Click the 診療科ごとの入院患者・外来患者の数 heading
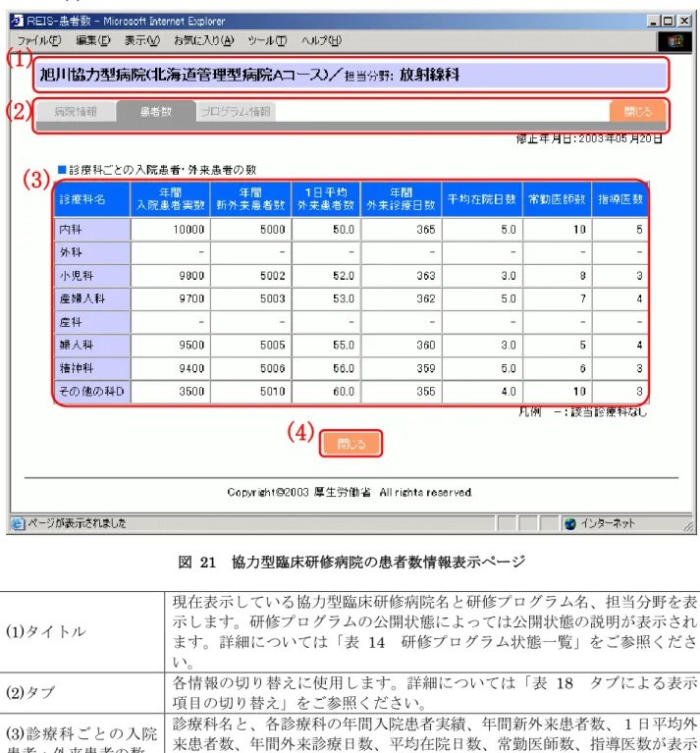 pyautogui.click(x=163, y=170)
